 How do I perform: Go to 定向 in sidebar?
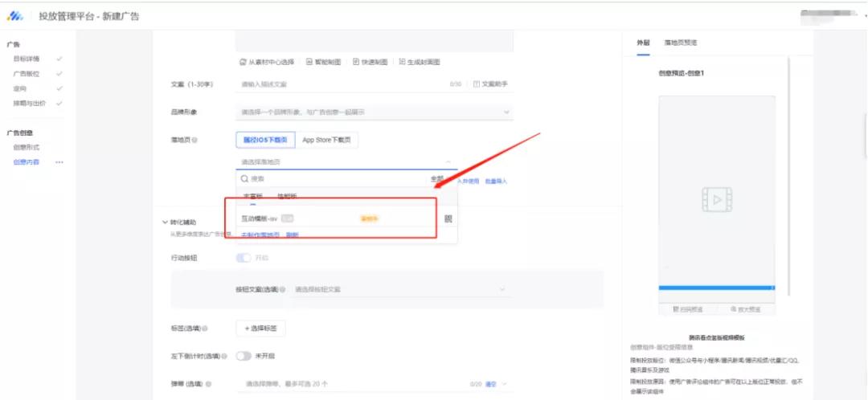coord(20,88)
